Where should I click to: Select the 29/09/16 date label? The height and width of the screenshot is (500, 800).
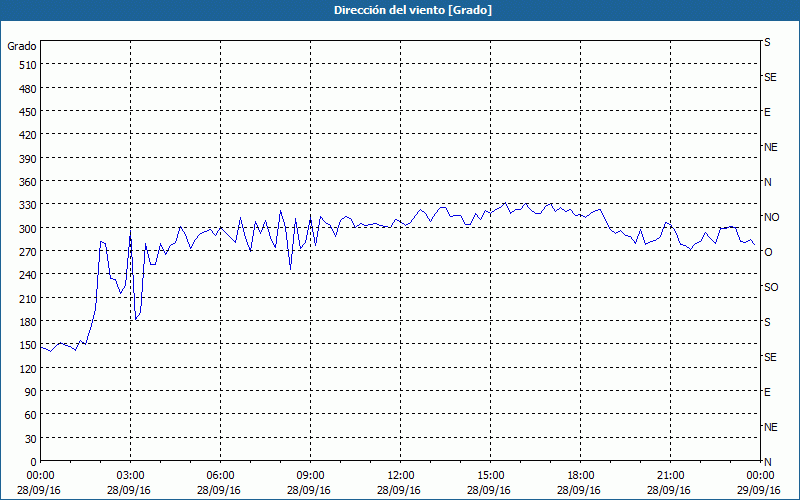759,491
